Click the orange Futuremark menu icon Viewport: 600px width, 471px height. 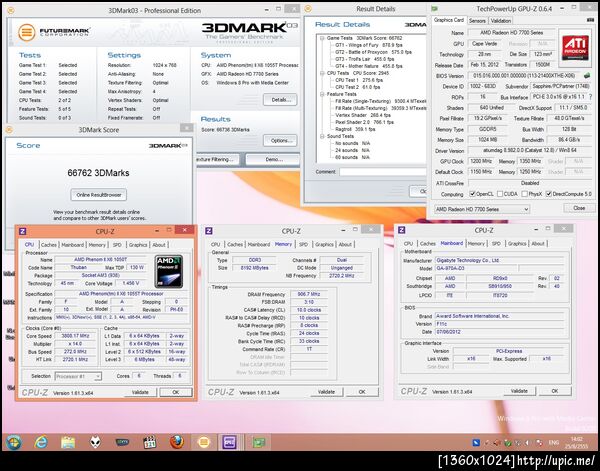[x=26, y=32]
